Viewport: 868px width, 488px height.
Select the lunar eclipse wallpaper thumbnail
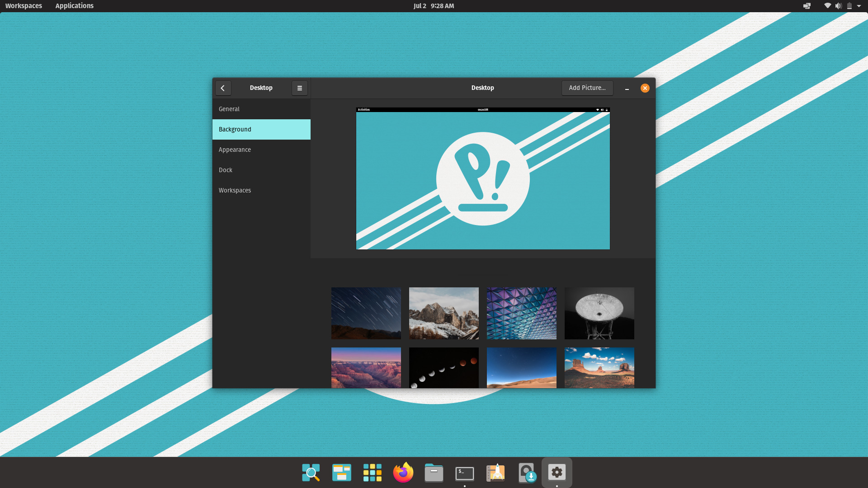[x=443, y=367]
